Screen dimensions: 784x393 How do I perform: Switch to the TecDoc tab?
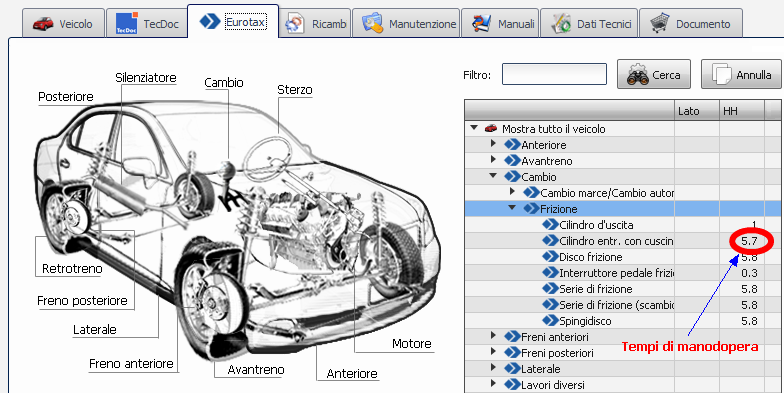(x=146, y=23)
